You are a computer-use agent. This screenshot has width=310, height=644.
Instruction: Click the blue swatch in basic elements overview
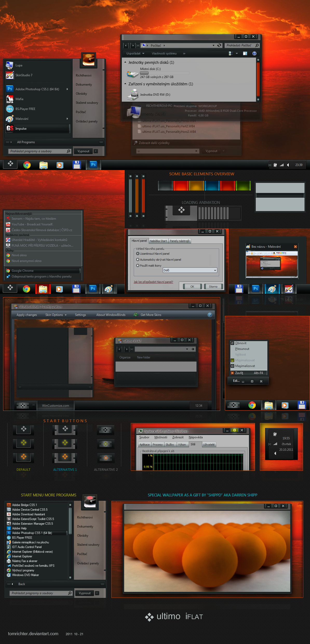click(x=212, y=186)
